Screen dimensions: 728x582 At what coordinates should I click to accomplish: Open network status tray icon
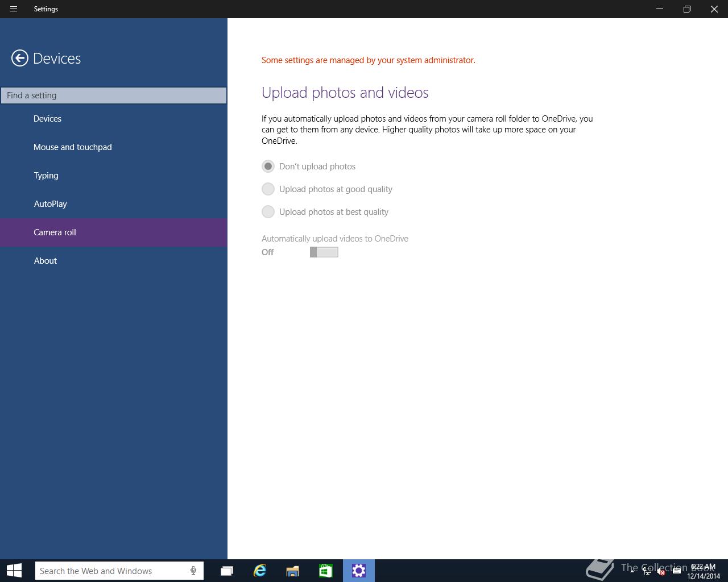pos(647,571)
